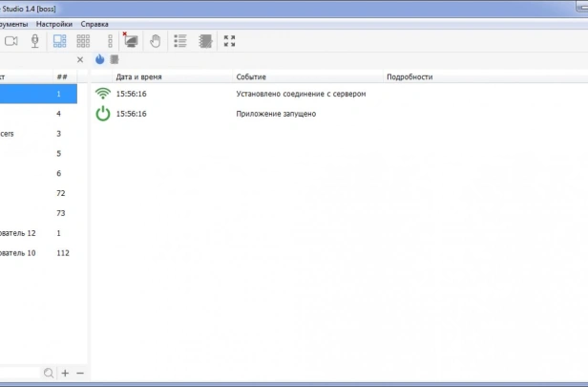
Task: Click the Подробности column header
Action: [x=409, y=76]
